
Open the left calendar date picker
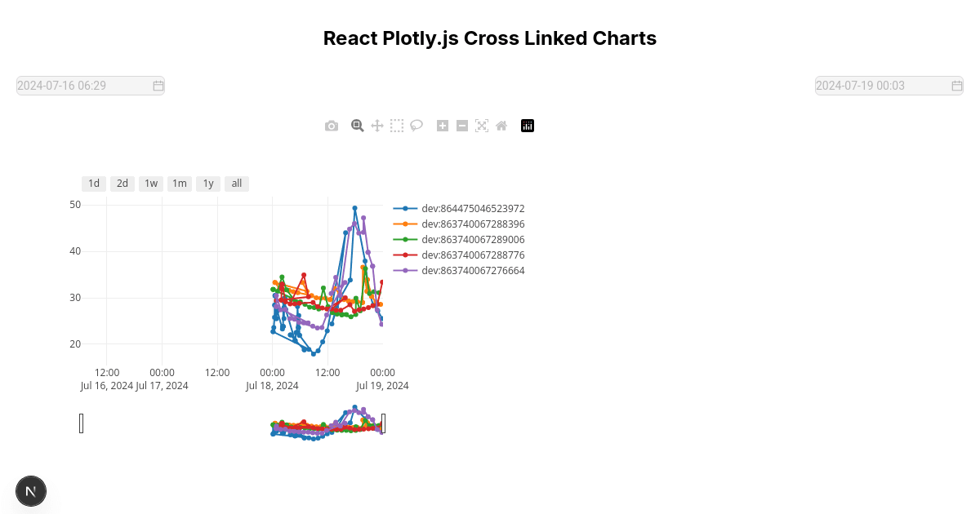click(x=158, y=85)
